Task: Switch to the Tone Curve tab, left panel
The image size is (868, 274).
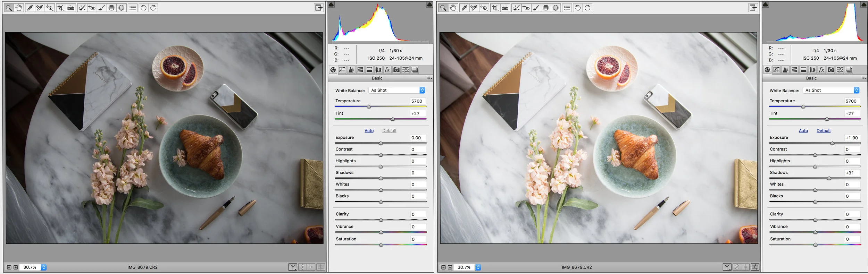Action: point(342,70)
